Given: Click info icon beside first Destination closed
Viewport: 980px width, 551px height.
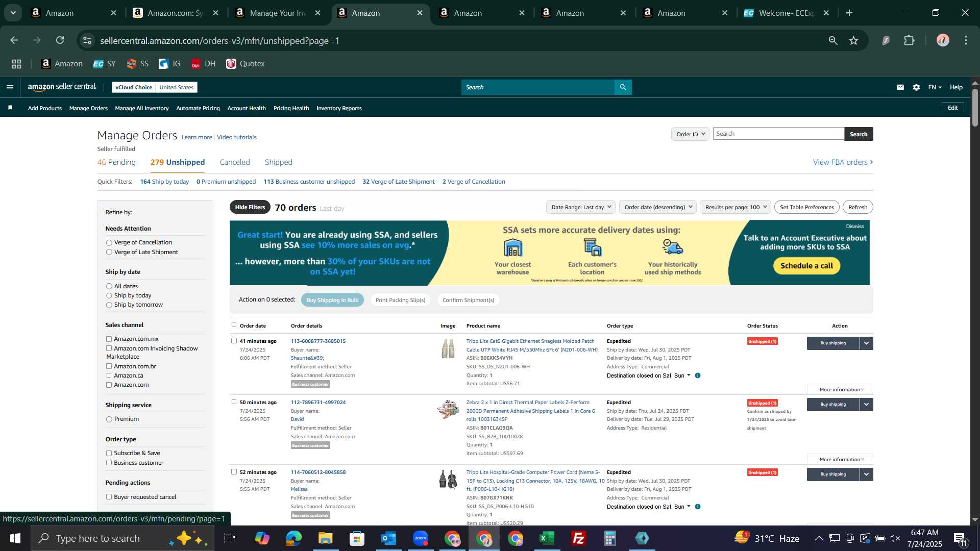Looking at the screenshot, I should (698, 375).
